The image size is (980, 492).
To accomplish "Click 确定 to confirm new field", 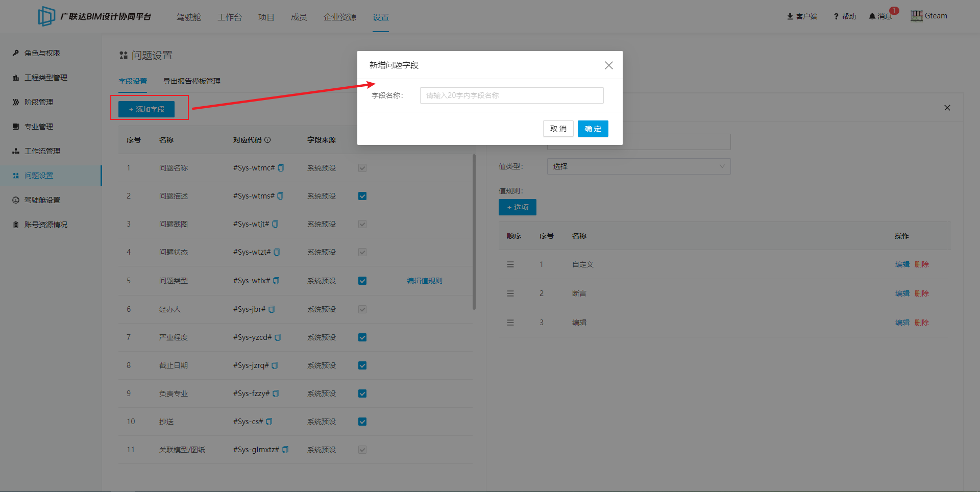I will [x=593, y=129].
